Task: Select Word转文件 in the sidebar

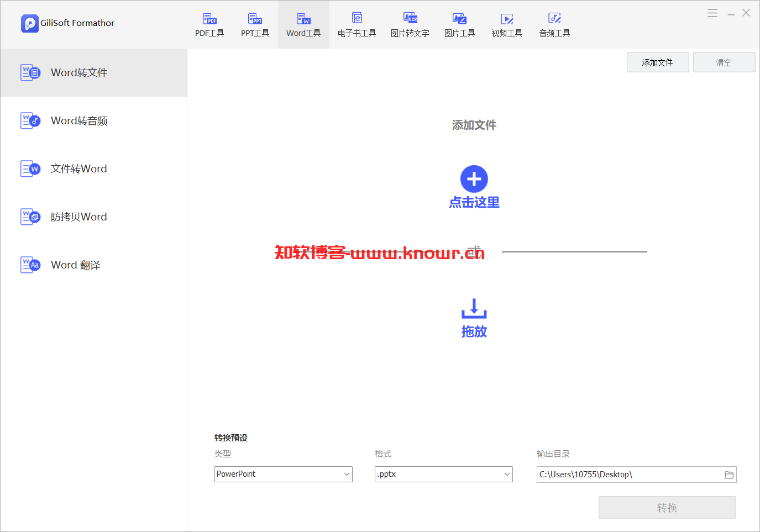Action: click(94, 72)
